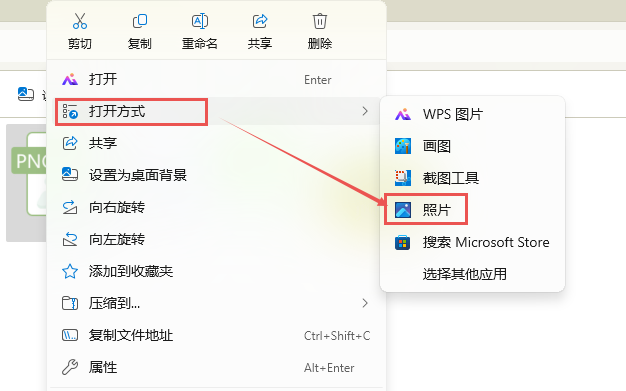Click the 打开方式 open-with icon

tap(70, 111)
